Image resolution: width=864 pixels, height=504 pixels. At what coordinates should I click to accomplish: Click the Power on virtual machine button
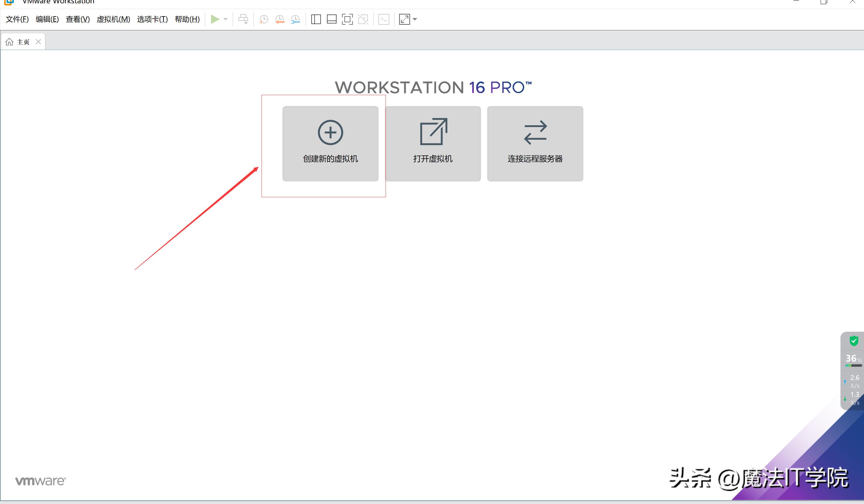(215, 19)
